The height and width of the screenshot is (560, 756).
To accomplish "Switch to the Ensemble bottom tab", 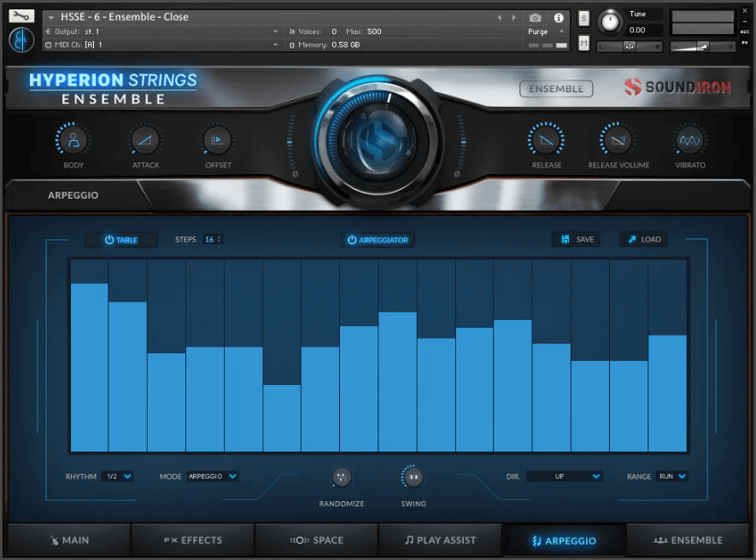I will [x=688, y=540].
